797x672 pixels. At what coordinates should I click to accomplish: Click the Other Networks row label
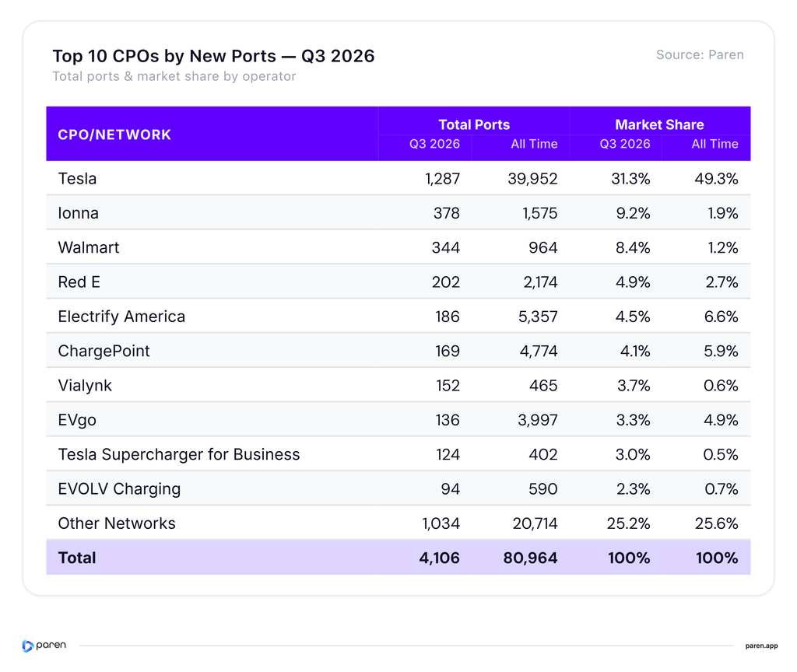pos(117,523)
